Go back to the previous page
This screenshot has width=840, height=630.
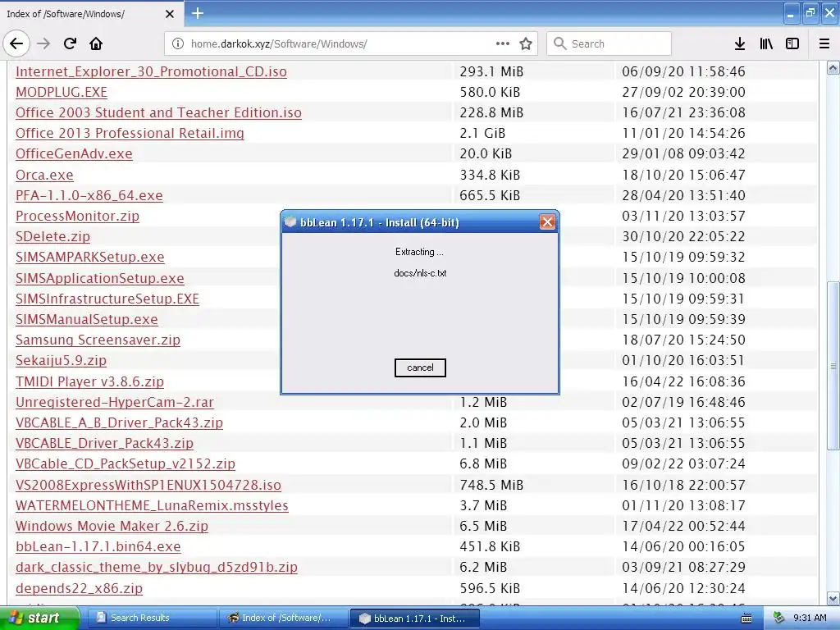click(x=16, y=43)
